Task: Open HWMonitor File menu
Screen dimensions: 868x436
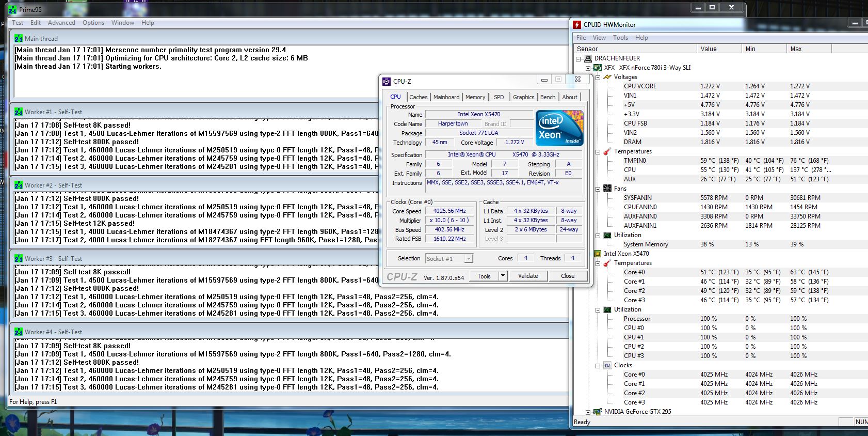Action: tap(581, 38)
